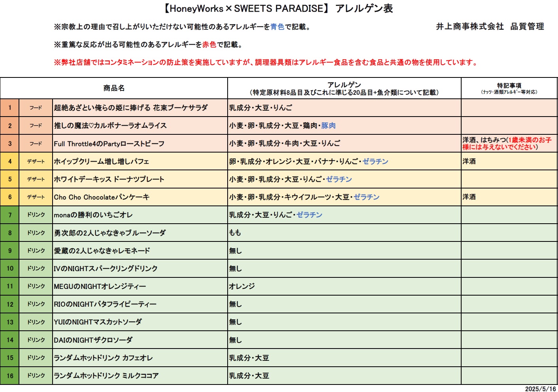The height and width of the screenshot is (392, 558).
Task: Click the 特記事項 column header
Action: (509, 88)
